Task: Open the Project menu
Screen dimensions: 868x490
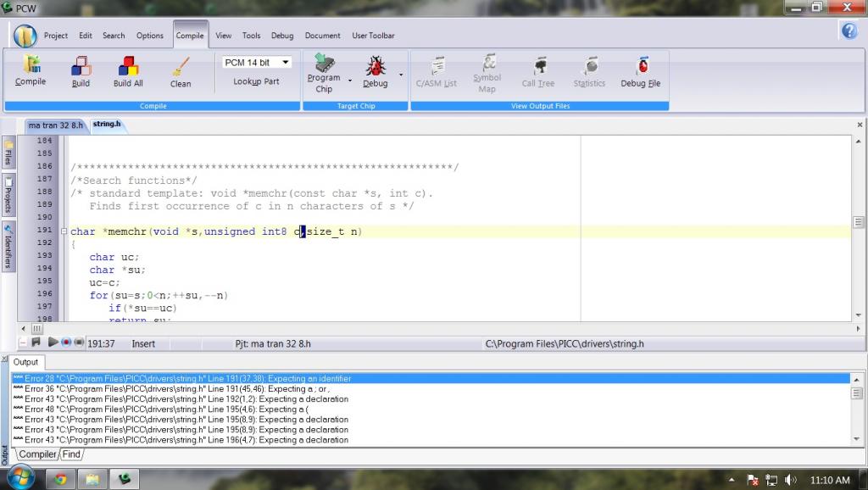Action: pyautogui.click(x=56, y=36)
